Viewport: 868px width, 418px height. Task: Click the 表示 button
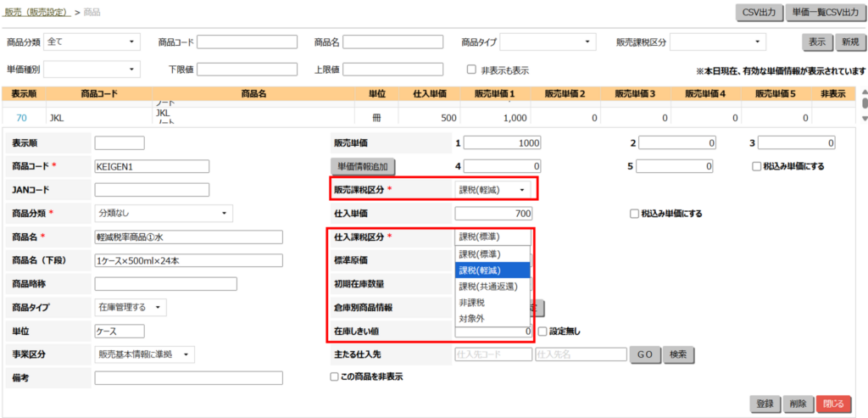tap(816, 42)
